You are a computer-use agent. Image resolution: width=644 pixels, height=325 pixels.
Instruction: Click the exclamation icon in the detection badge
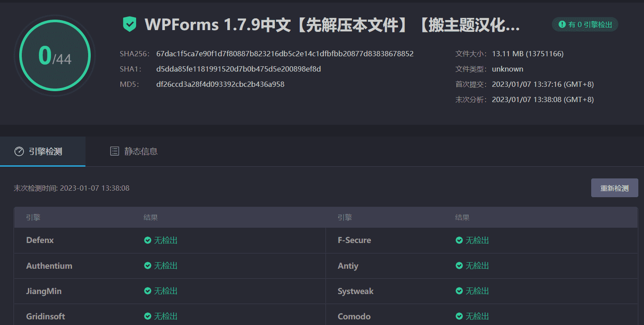click(x=562, y=25)
